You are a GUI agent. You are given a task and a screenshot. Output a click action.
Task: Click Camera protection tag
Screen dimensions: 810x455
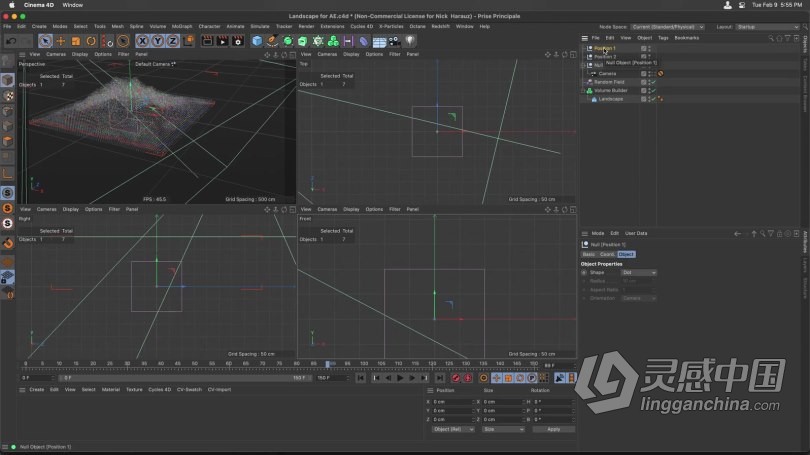tap(660, 74)
